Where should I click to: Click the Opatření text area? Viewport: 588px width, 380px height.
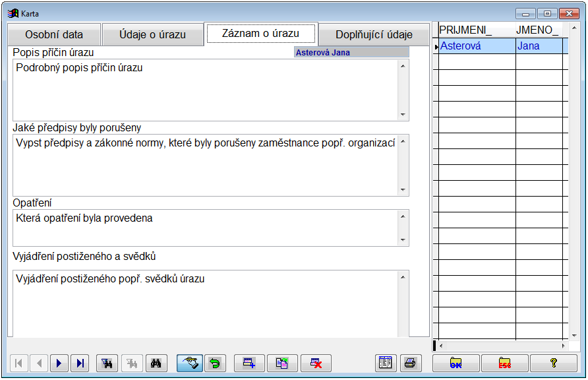pos(204,228)
